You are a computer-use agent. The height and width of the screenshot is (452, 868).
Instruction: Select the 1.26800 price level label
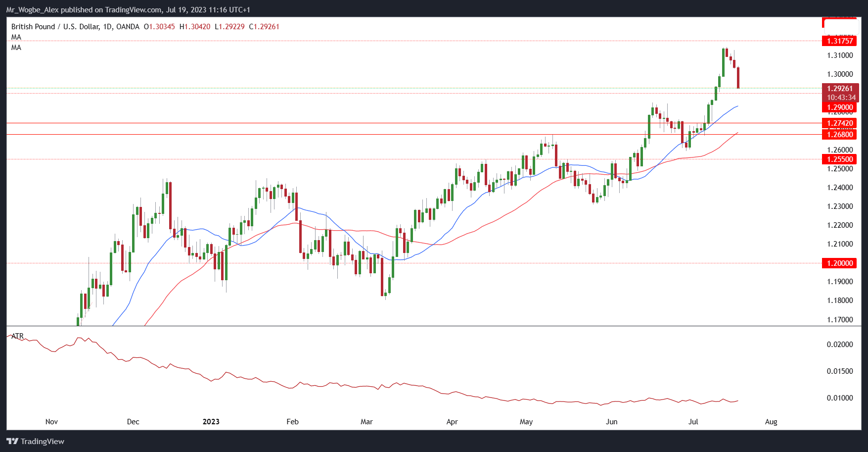[x=839, y=135]
